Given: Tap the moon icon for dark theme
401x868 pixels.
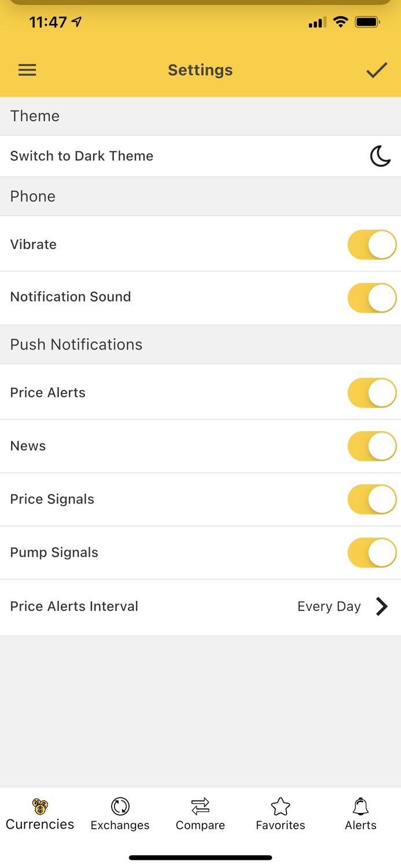Looking at the screenshot, I should [x=380, y=156].
